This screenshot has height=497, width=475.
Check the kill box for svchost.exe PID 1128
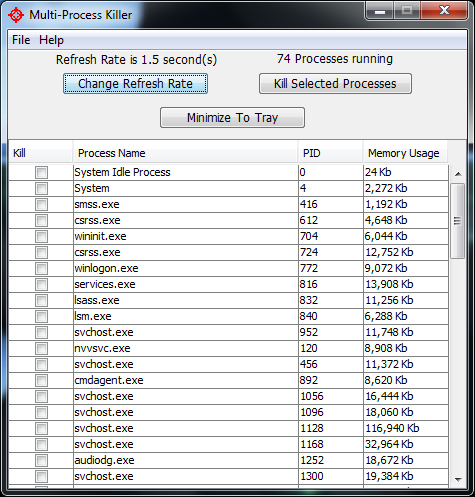coord(41,428)
